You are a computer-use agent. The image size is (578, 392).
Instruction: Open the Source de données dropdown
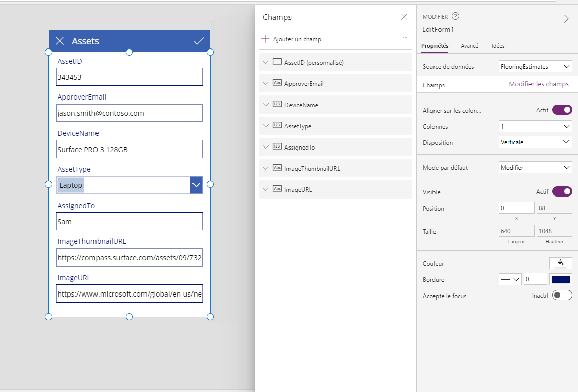pos(535,66)
